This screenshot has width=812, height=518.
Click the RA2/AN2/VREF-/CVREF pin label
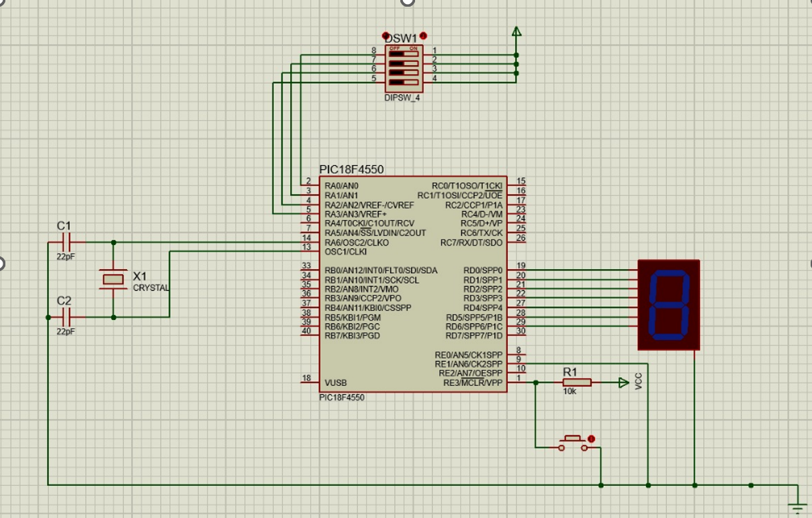coord(369,205)
